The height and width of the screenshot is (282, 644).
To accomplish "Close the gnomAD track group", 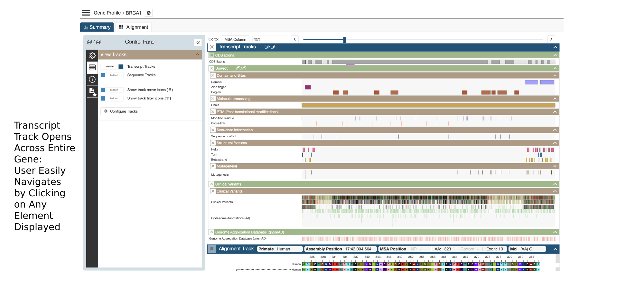I will (211, 232).
